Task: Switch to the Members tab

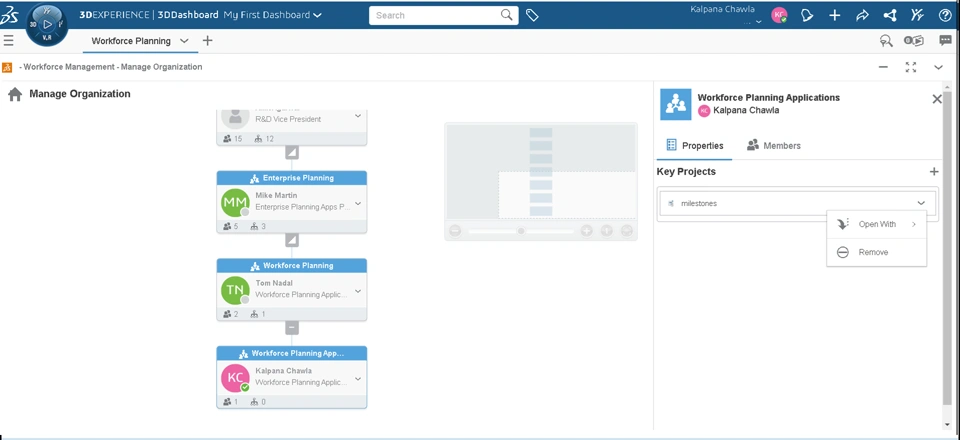Action: tap(774, 146)
